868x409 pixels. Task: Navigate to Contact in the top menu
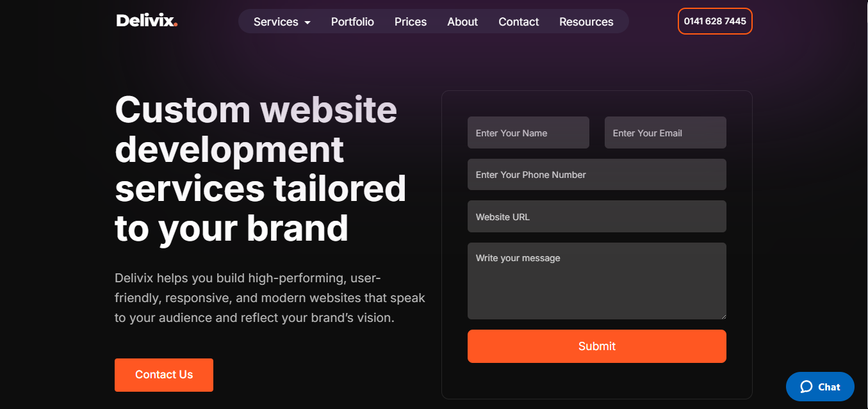pyautogui.click(x=519, y=22)
